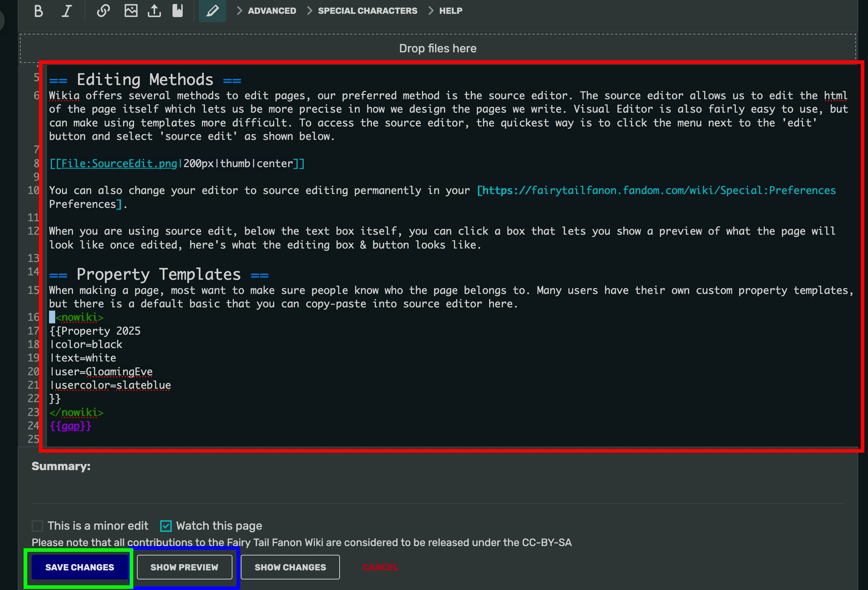Insert a reference with bookmark icon

pos(177,11)
